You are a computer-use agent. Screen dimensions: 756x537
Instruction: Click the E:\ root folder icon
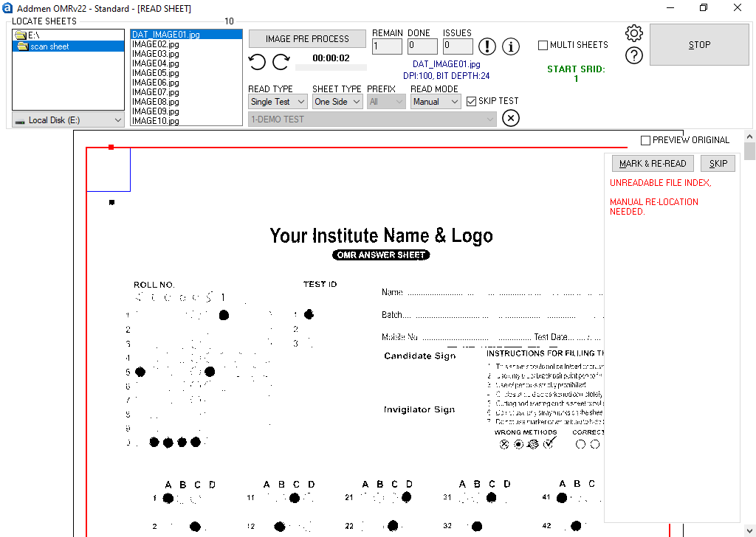20,35
